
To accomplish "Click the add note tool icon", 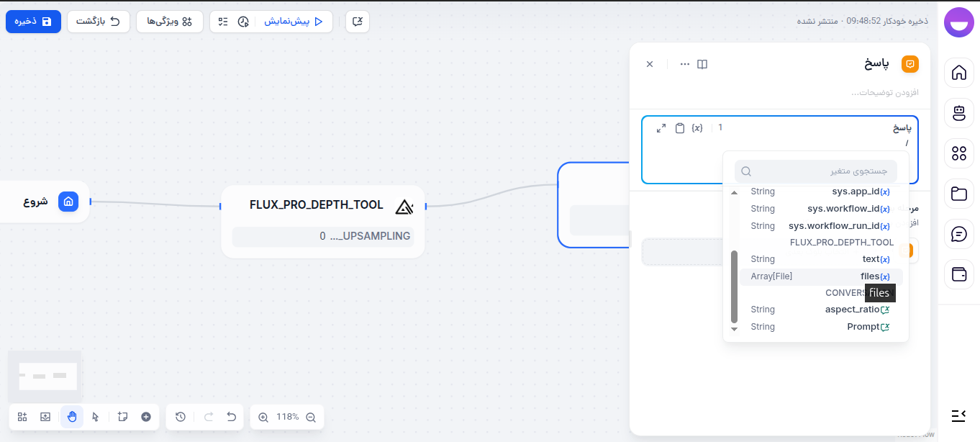I will (x=122, y=417).
